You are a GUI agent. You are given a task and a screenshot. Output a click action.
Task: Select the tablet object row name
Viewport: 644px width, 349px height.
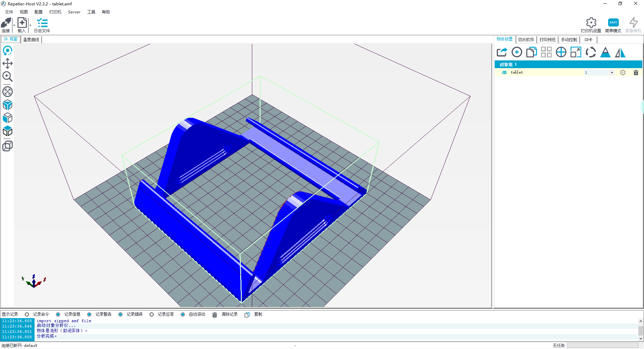(x=517, y=72)
